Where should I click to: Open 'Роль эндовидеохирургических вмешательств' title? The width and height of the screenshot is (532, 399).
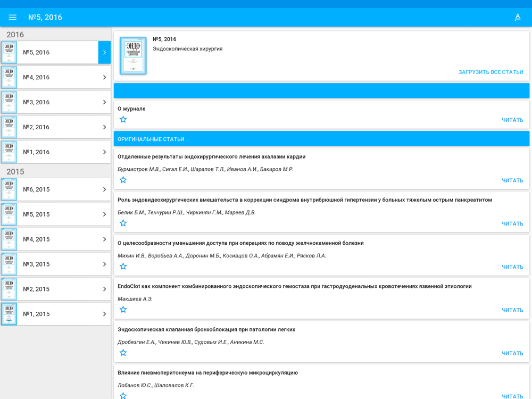pos(305,200)
